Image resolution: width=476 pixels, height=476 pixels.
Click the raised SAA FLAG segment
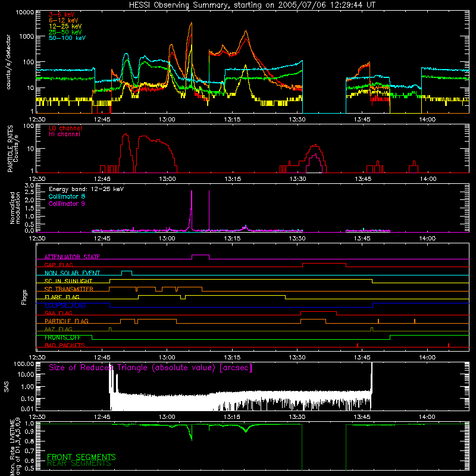(x=318, y=311)
